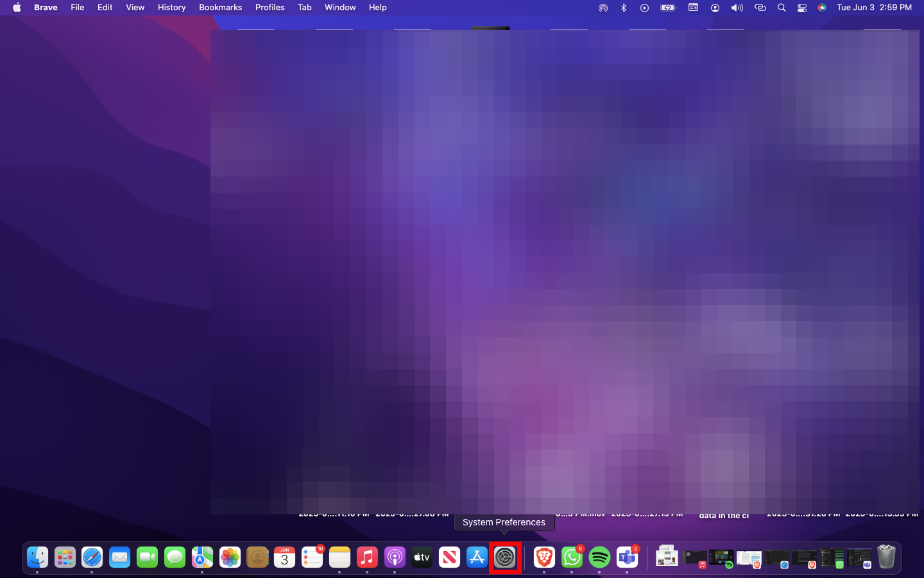
Task: Open the Window menu
Action: tap(340, 8)
